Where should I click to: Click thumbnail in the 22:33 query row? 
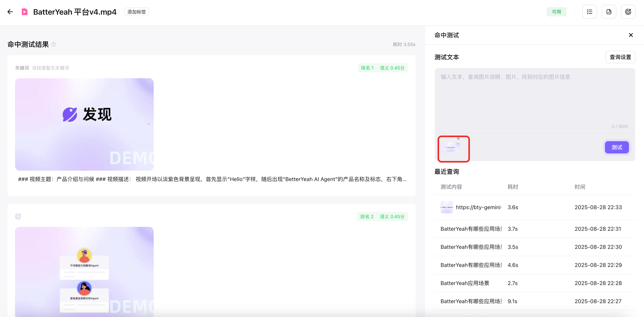tap(446, 207)
